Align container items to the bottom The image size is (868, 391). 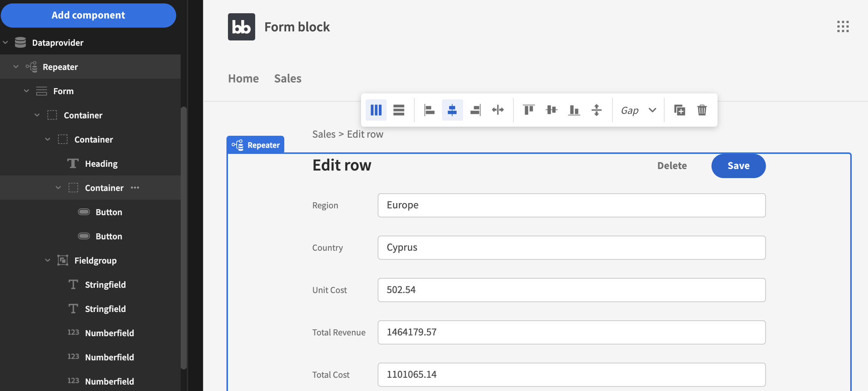574,110
